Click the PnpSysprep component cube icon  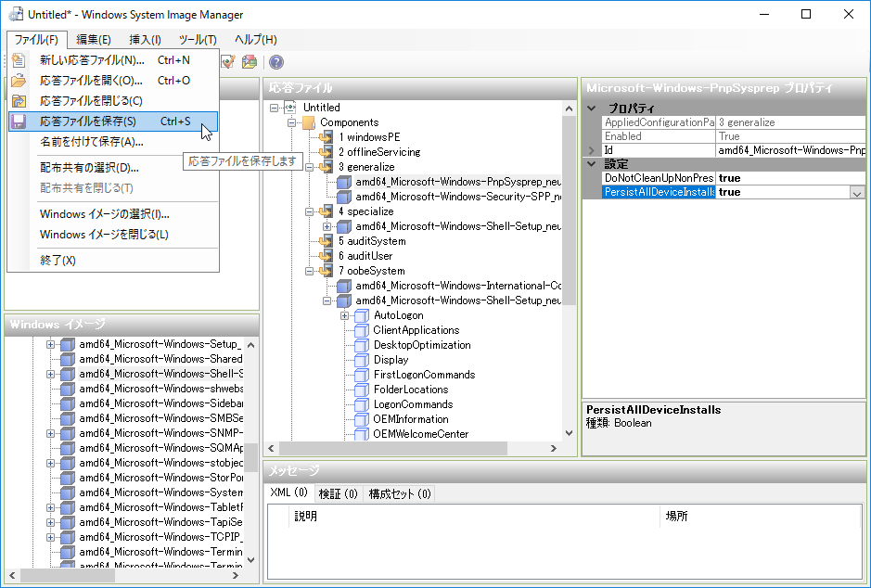(344, 182)
